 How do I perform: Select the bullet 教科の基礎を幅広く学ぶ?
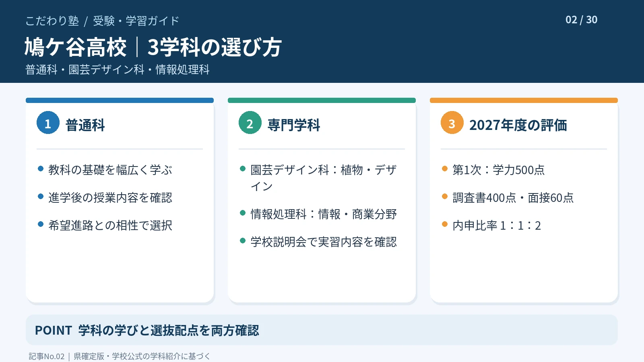point(110,170)
